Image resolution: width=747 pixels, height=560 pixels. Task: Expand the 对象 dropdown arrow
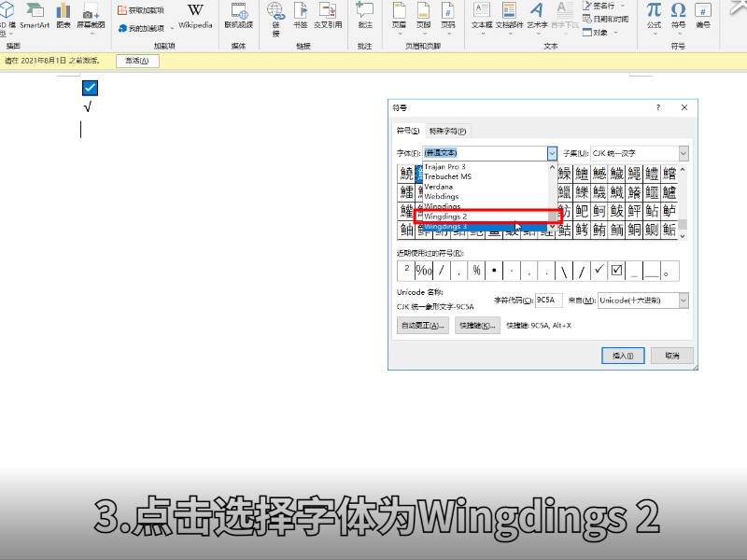pyautogui.click(x=615, y=33)
